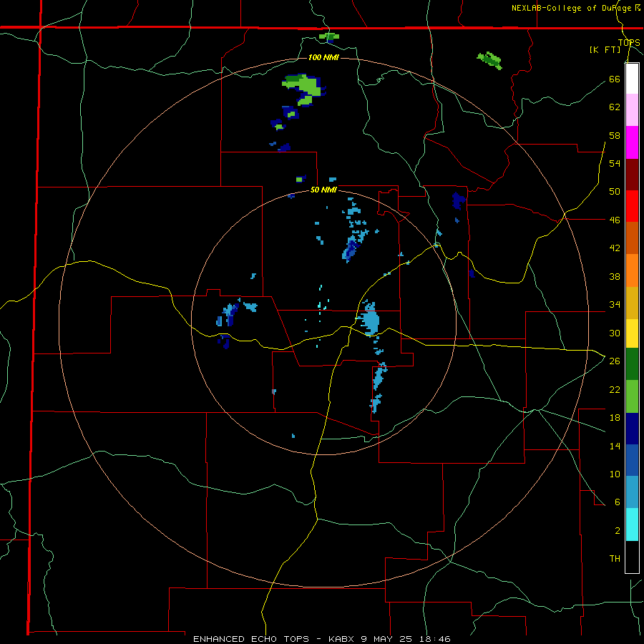Click the TOPS legend heading
Screen dimensions: 644x644
[629, 43]
